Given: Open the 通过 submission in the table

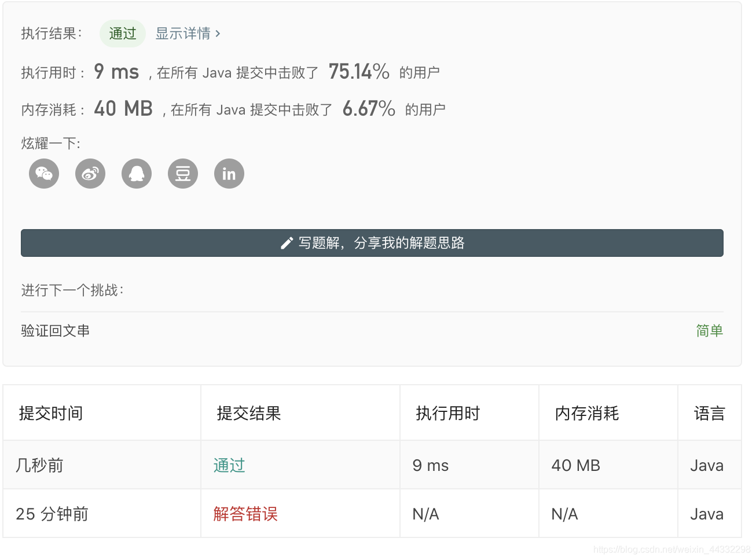Looking at the screenshot, I should (229, 465).
